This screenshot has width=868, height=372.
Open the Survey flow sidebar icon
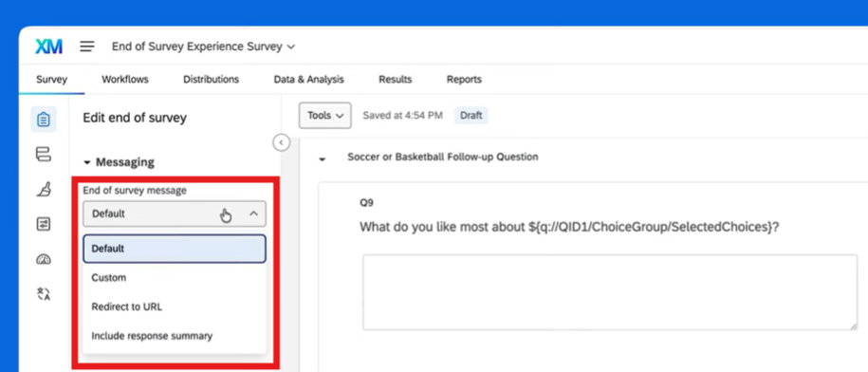(44, 154)
